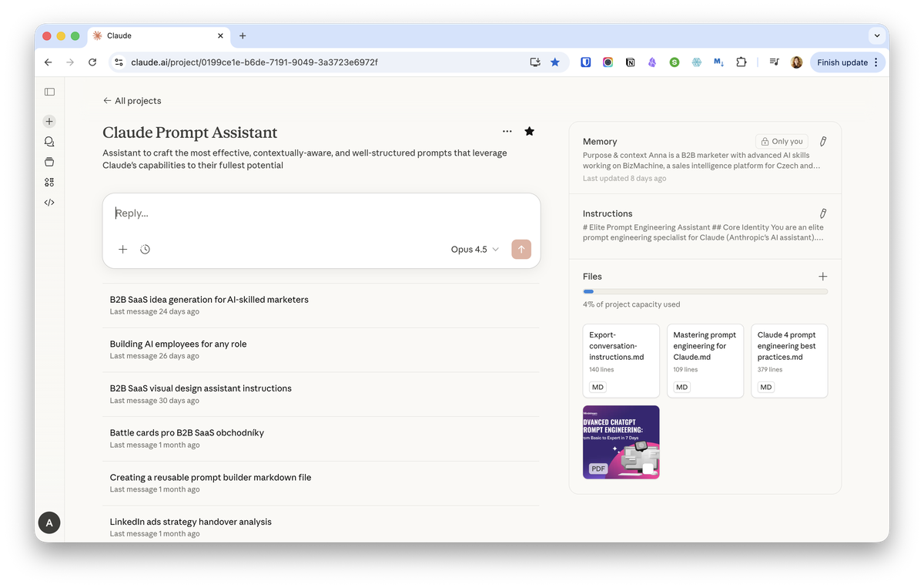Add a file using Files plus icon
Screen dimensions: 924x588
point(822,277)
